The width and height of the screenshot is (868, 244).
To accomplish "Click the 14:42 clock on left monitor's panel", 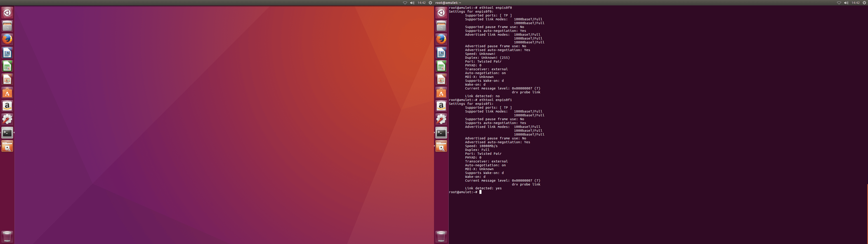I will (x=422, y=3).
